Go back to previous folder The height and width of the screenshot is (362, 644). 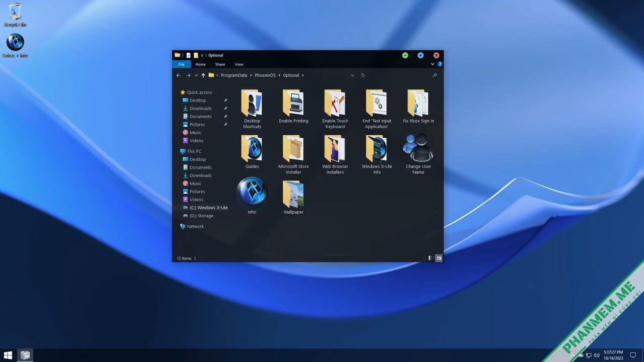tap(178, 75)
